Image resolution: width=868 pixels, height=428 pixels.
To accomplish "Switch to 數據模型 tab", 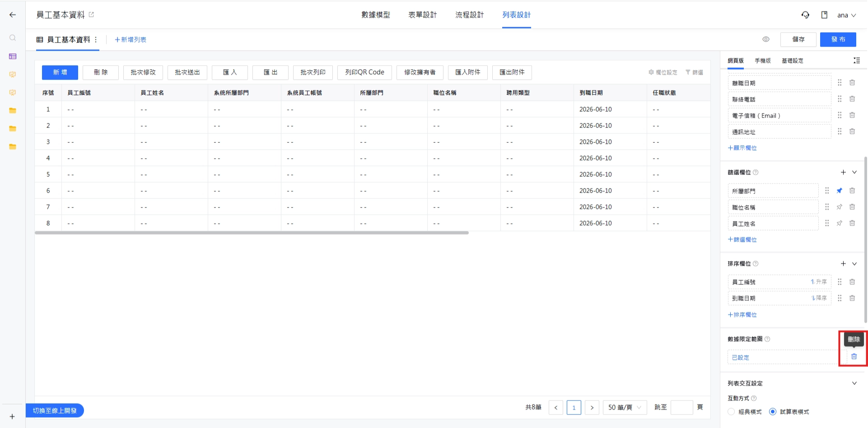I will [376, 15].
